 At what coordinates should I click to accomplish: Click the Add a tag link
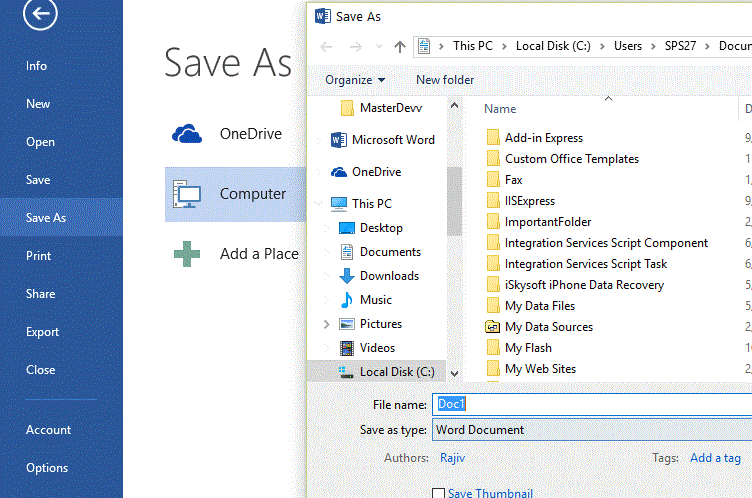pos(715,458)
